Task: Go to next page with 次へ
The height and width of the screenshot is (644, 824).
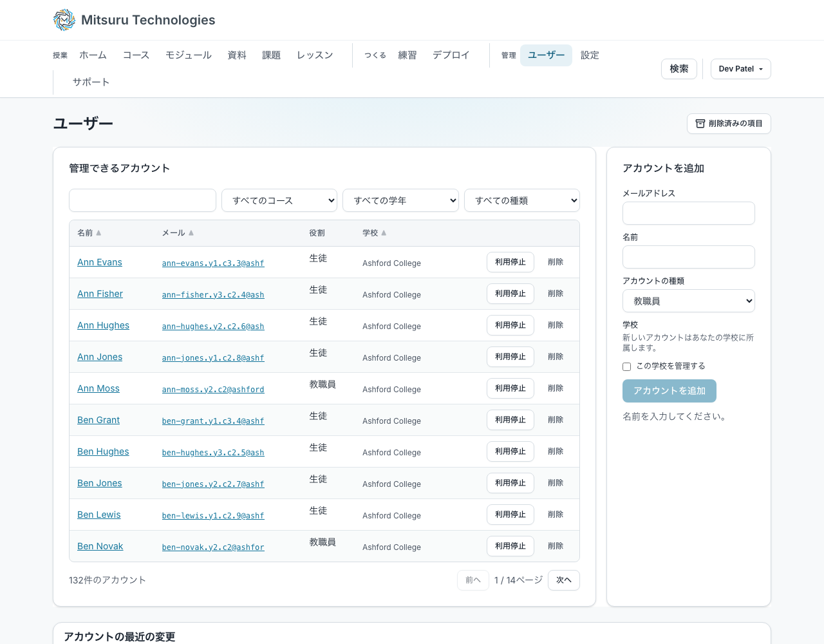Action: pyautogui.click(x=564, y=580)
